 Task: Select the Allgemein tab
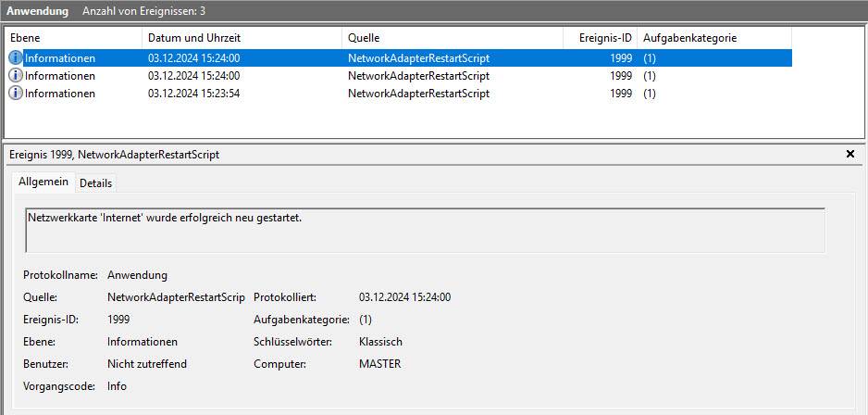tap(43, 182)
